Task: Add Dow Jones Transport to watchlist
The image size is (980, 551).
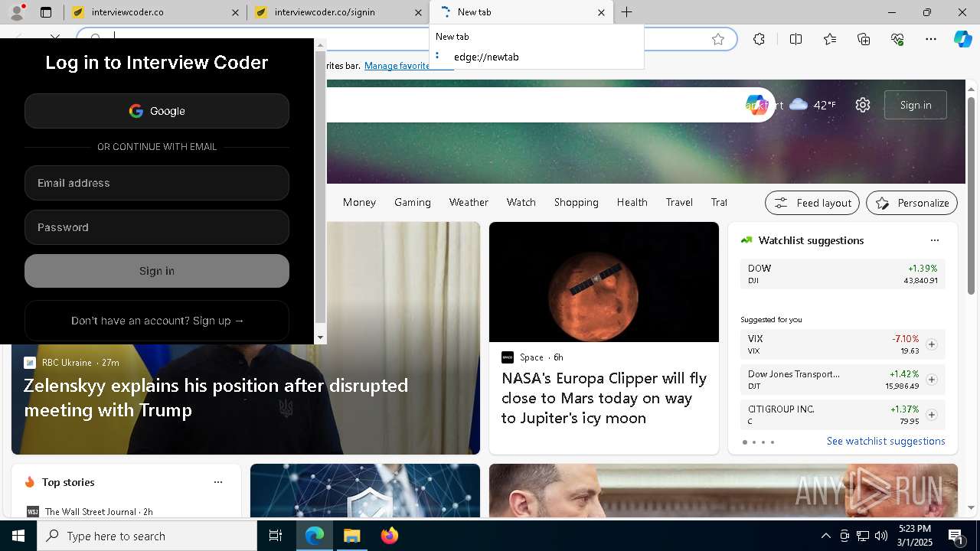Action: pos(931,380)
